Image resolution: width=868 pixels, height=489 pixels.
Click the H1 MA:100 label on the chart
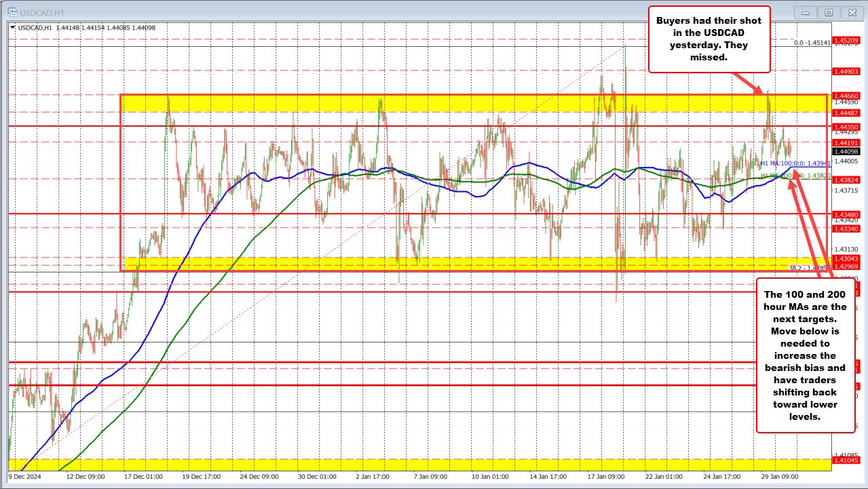(795, 163)
